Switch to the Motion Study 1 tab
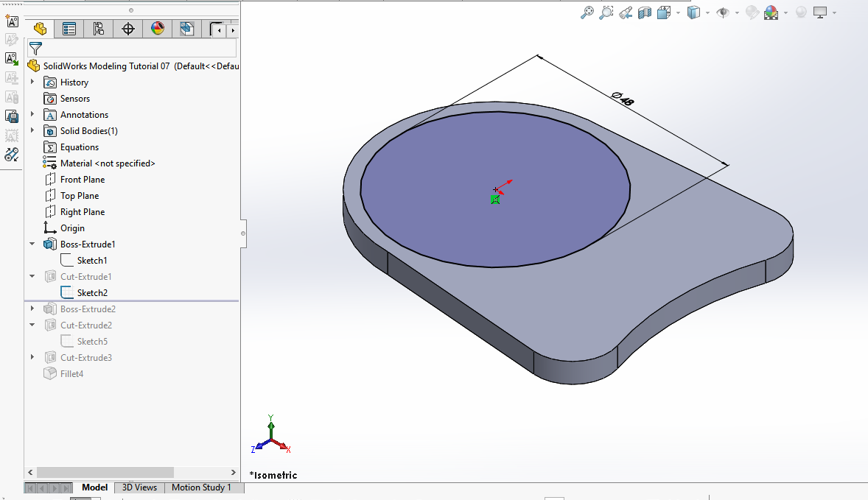The width and height of the screenshot is (868, 500). [201, 487]
